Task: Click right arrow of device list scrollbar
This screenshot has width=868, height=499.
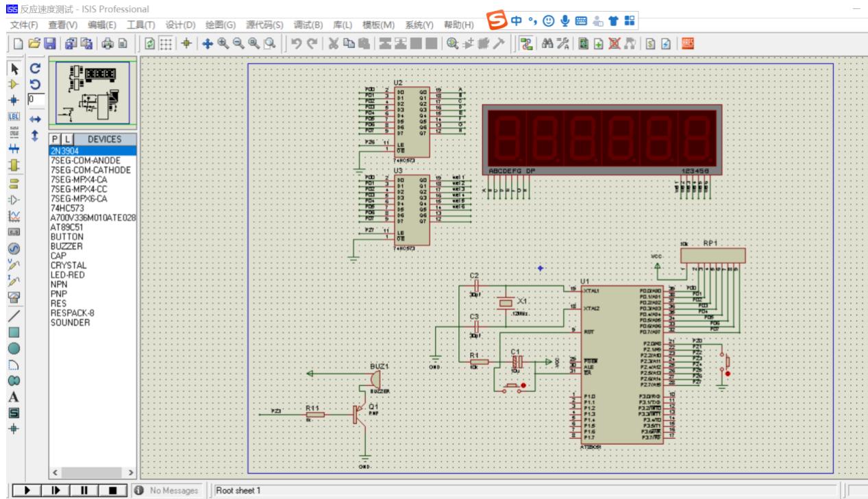Action: (x=130, y=472)
